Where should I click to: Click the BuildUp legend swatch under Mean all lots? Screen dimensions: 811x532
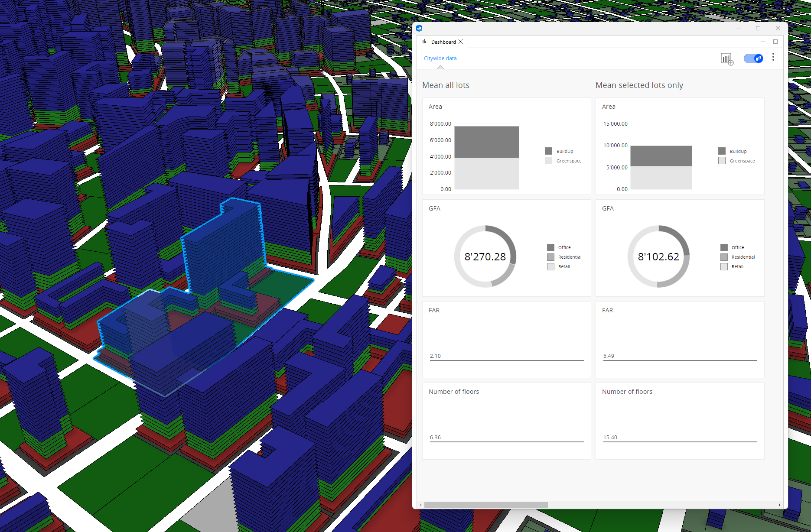[548, 151]
